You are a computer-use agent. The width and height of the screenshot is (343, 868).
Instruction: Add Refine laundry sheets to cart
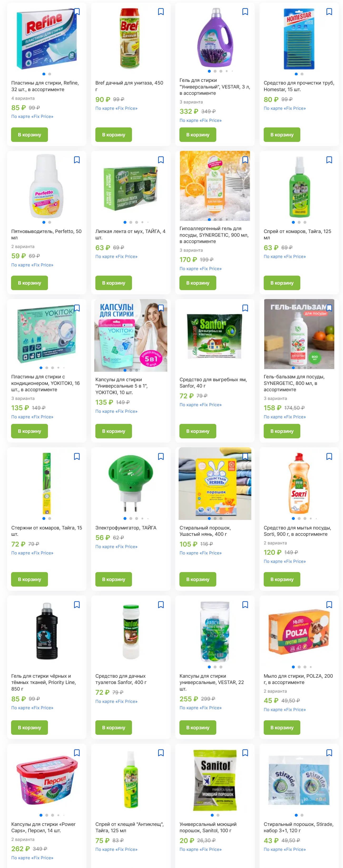(29, 135)
